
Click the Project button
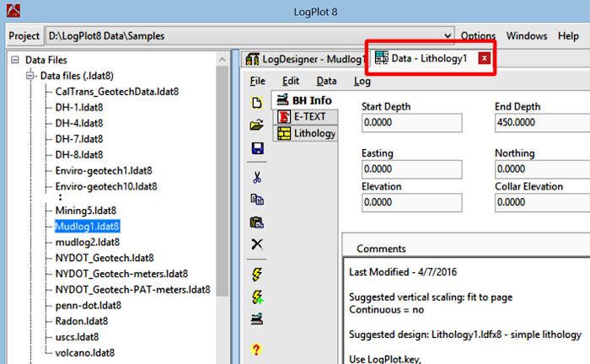click(x=24, y=36)
